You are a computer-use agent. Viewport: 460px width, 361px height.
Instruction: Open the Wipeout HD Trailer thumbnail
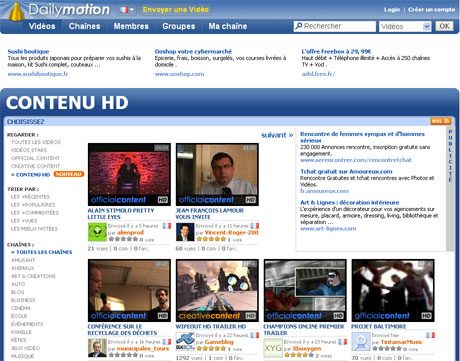tap(217, 291)
